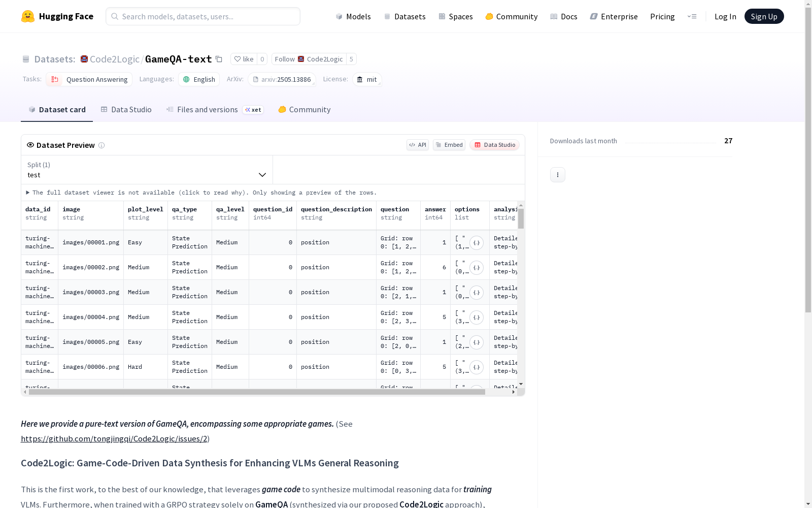Expand options list for images/00004.png row

click(x=476, y=317)
